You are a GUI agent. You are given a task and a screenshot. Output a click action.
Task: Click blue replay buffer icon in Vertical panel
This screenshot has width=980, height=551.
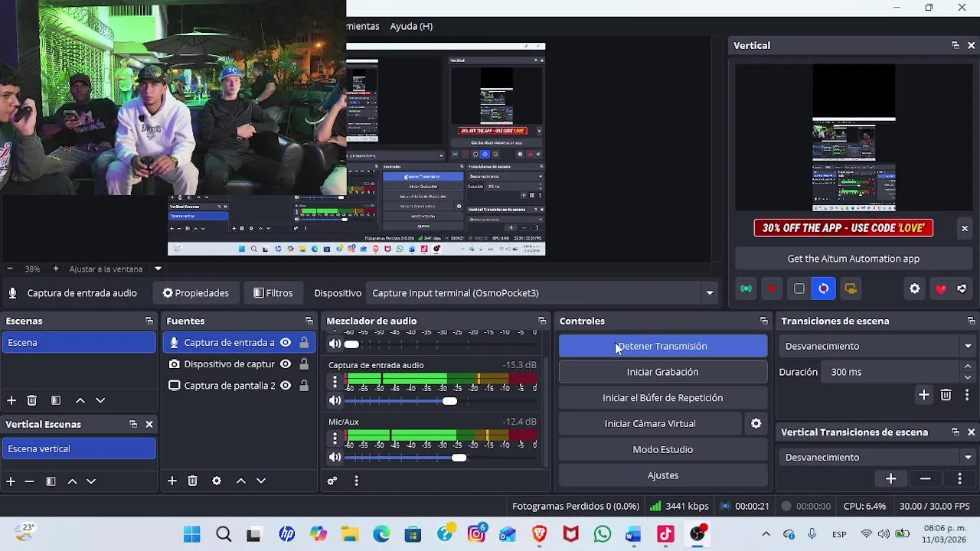click(x=824, y=289)
